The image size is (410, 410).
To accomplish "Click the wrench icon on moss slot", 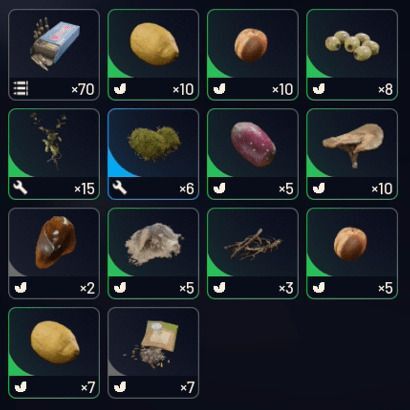I will 120,188.
